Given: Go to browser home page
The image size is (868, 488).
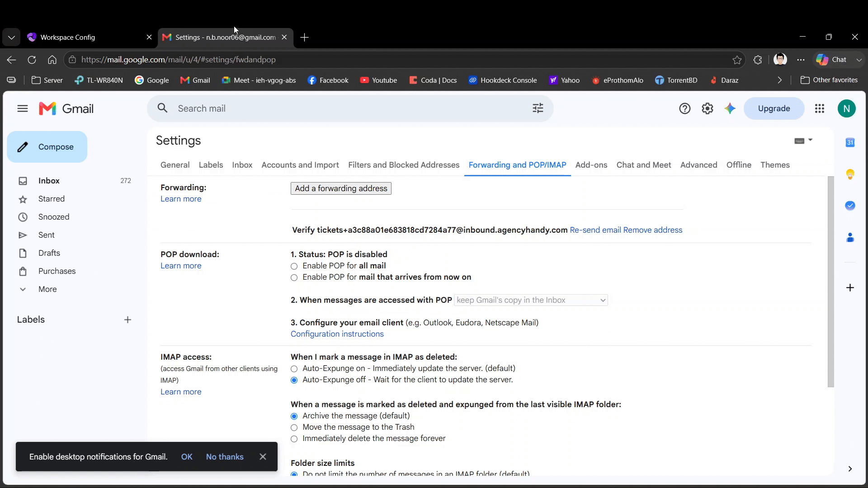Looking at the screenshot, I should 52,60.
